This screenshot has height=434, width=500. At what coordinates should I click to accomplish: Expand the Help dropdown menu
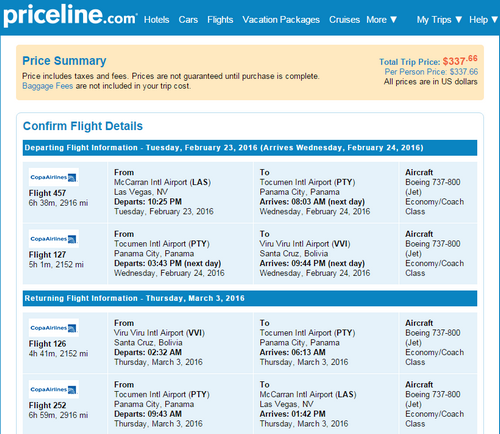pyautogui.click(x=483, y=20)
